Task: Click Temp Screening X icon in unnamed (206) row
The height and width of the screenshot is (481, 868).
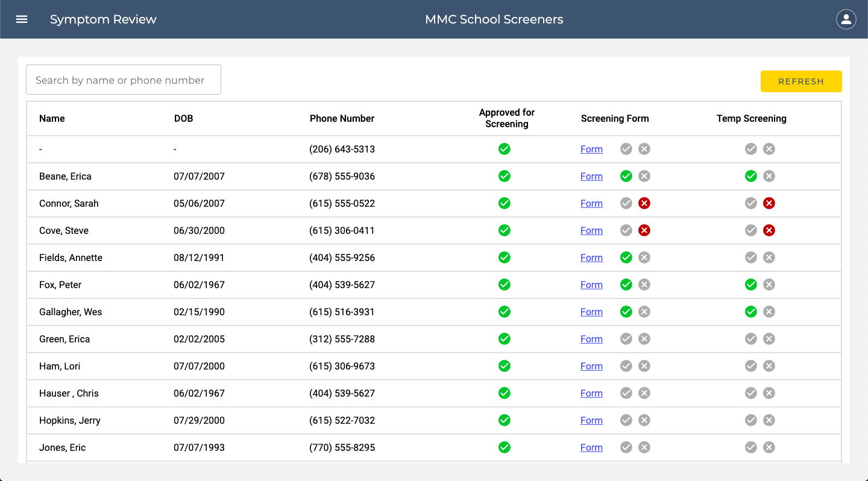Action: click(769, 149)
